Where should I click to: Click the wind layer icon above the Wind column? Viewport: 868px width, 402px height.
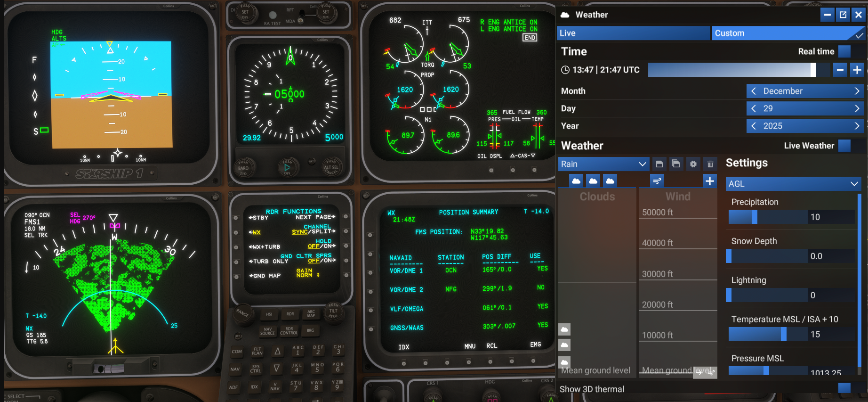click(x=657, y=180)
